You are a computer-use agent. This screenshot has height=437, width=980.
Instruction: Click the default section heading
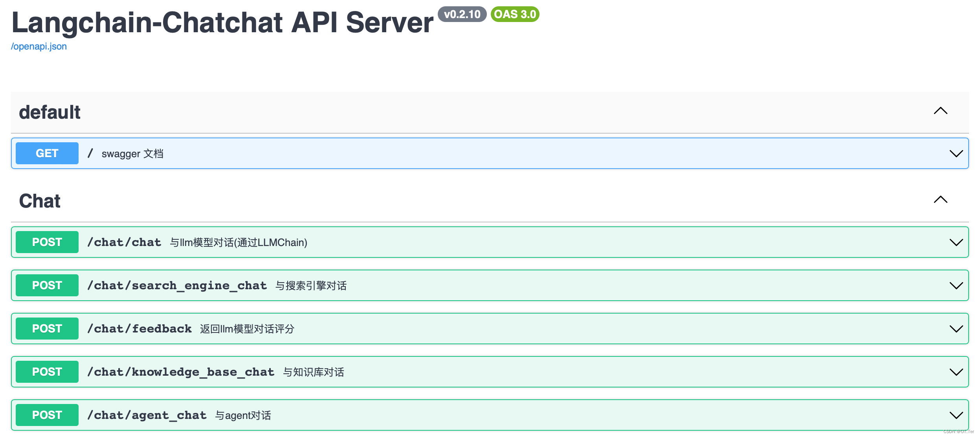tap(50, 112)
